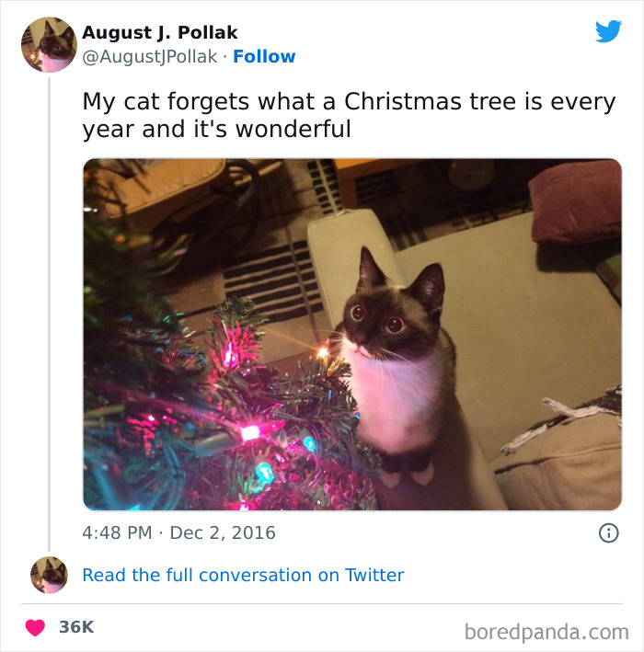Follow August J. Pollak

(264, 56)
